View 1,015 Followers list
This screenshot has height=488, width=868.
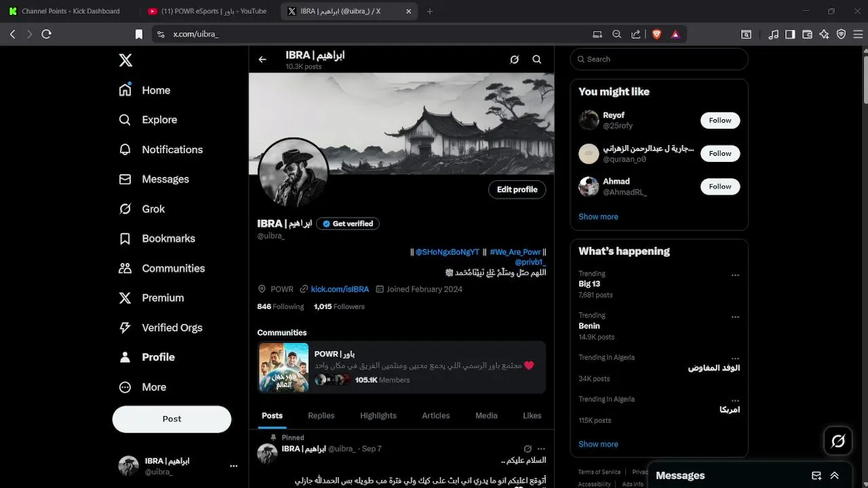point(339,307)
